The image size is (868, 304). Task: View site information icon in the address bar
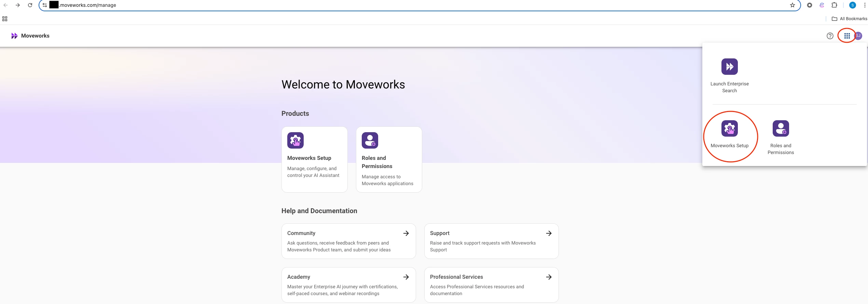45,5
